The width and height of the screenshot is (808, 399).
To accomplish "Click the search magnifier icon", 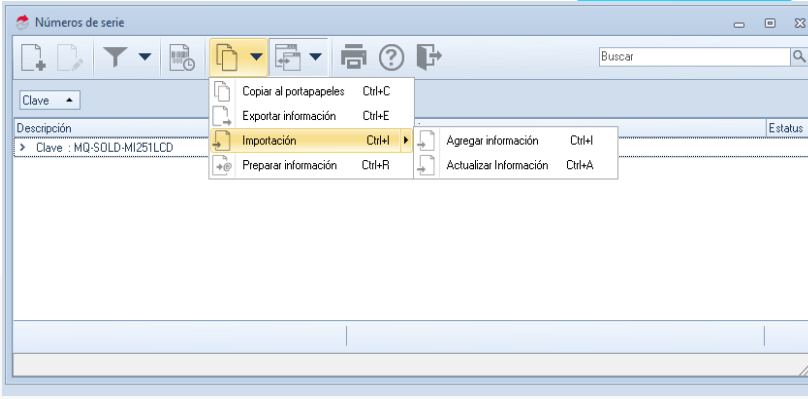I will point(799,56).
